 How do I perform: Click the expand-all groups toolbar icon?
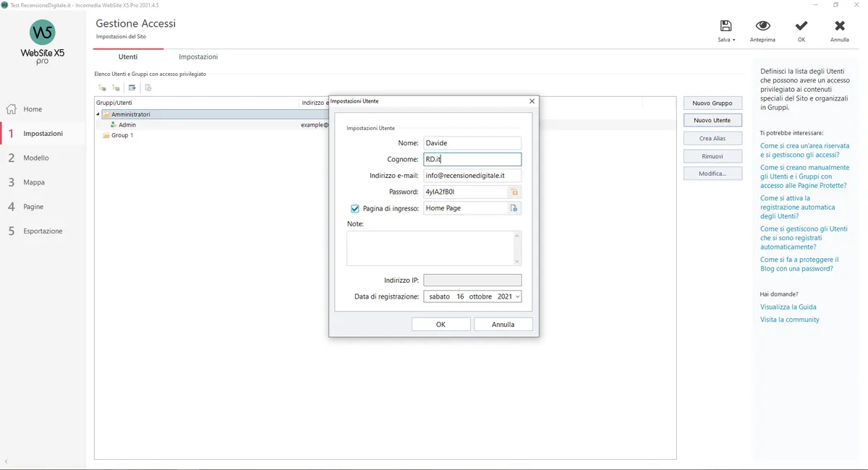(x=102, y=88)
